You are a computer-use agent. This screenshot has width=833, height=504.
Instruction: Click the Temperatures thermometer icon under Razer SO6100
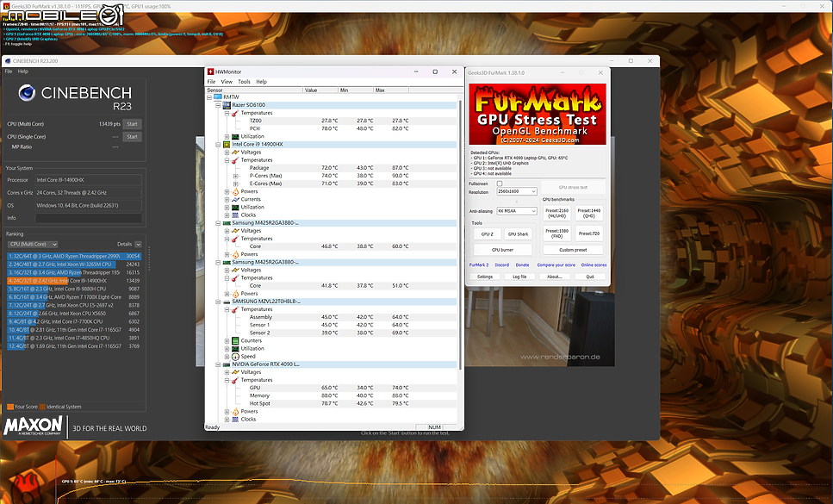(x=235, y=113)
